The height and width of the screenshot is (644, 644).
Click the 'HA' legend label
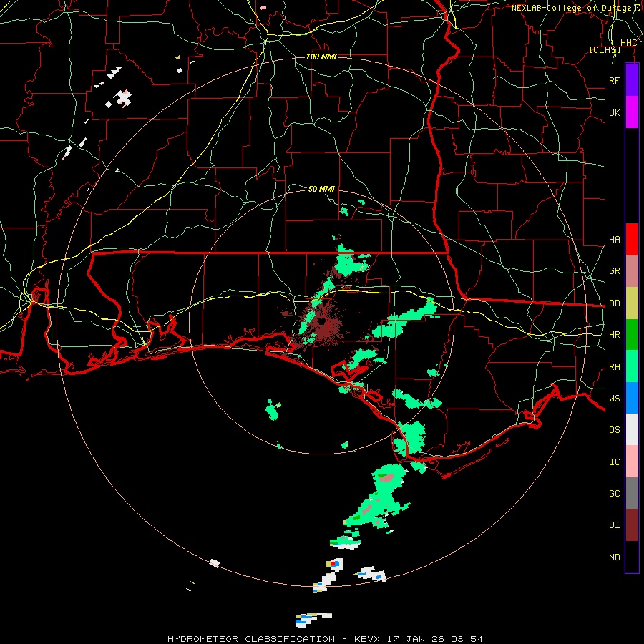click(614, 240)
